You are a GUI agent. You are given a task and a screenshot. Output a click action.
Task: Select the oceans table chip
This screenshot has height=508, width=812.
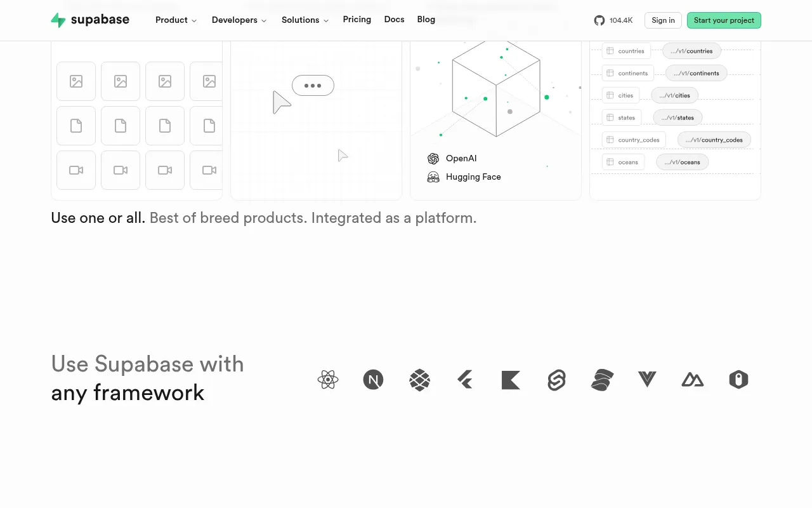click(x=624, y=162)
